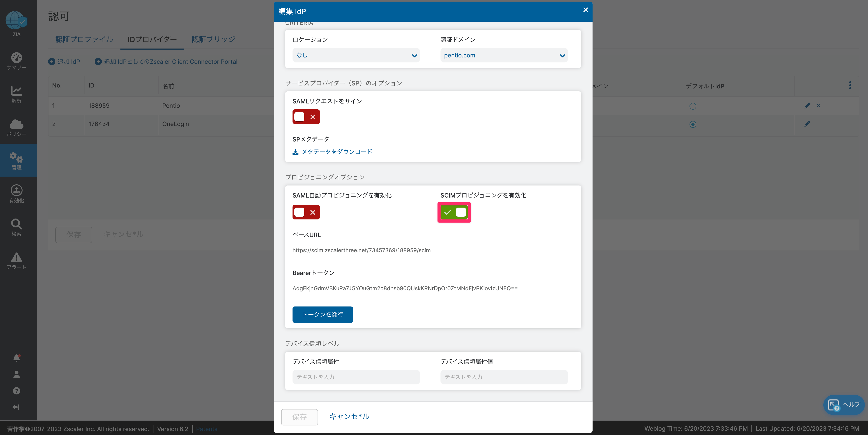
Task: Click the トークンを発行 button
Action: (x=323, y=315)
